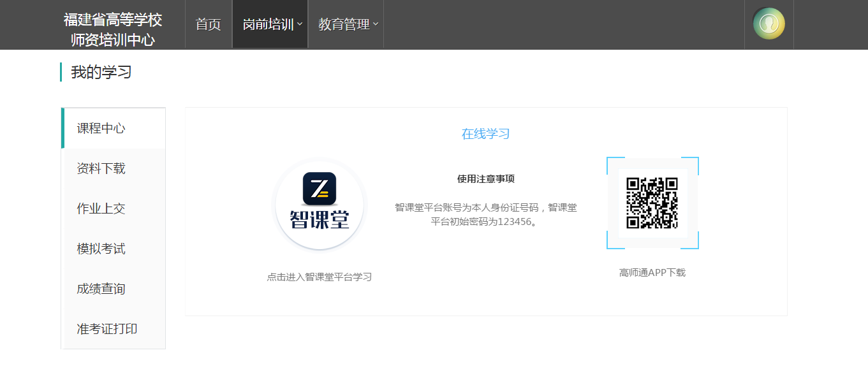Image resolution: width=868 pixels, height=385 pixels.
Task: Open the 岗前培训 menu label
Action: [268, 24]
